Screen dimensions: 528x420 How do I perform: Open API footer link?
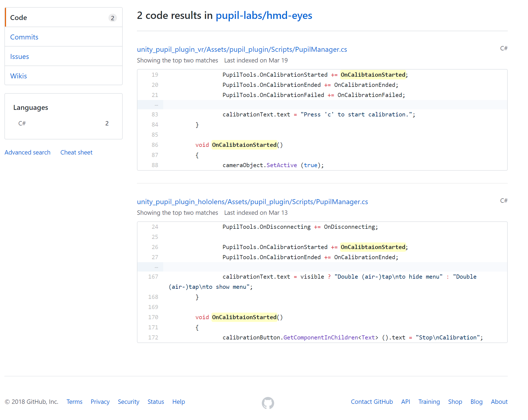(x=406, y=402)
